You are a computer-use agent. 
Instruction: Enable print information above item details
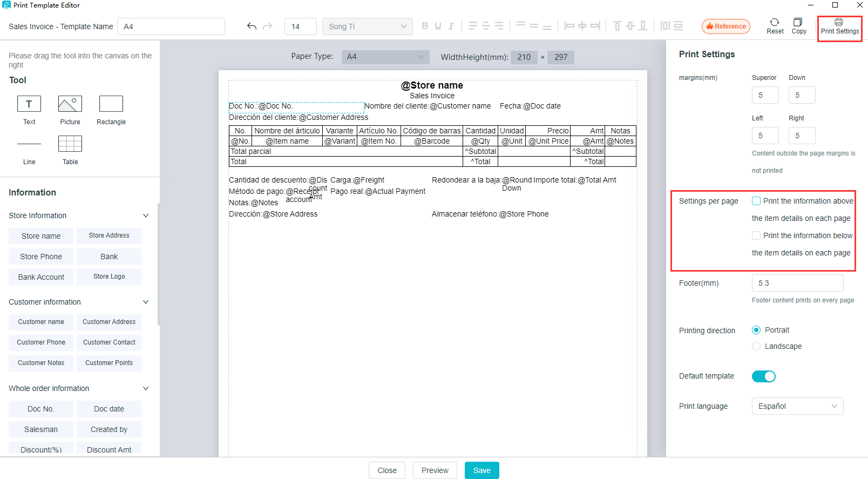[756, 201]
